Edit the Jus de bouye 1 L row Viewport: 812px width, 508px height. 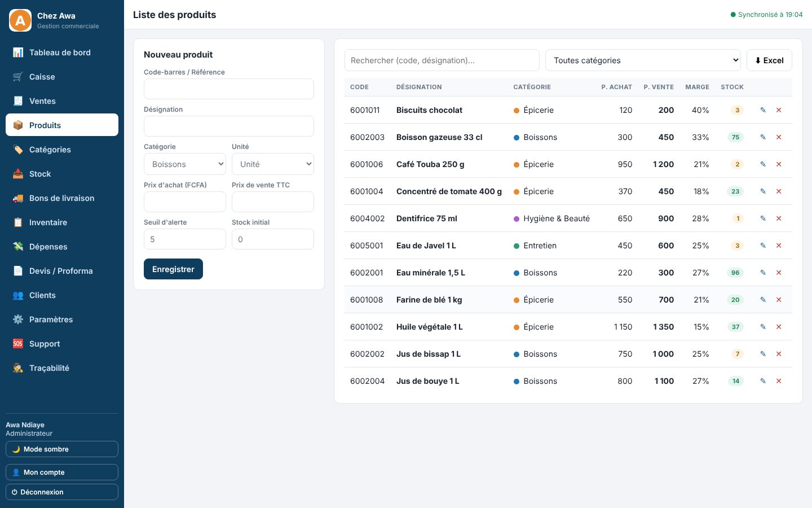(763, 381)
